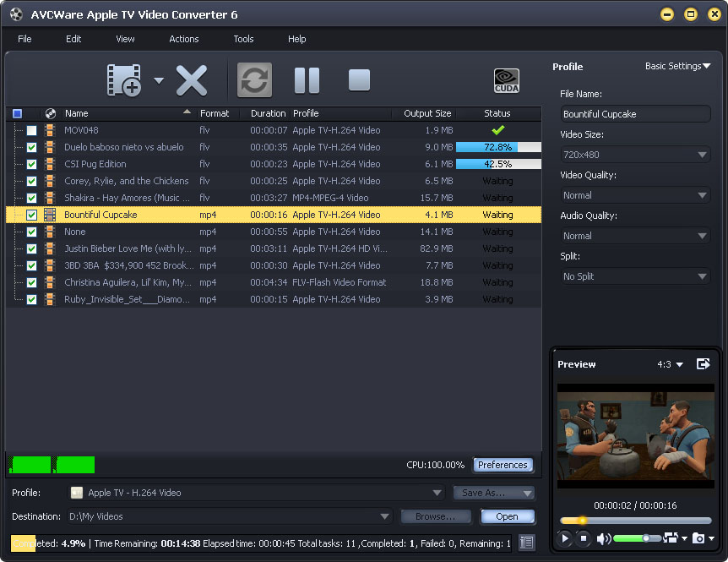This screenshot has height=562, width=728.
Task: Click film icon of Bountiful Cupcake row
Action: click(50, 215)
